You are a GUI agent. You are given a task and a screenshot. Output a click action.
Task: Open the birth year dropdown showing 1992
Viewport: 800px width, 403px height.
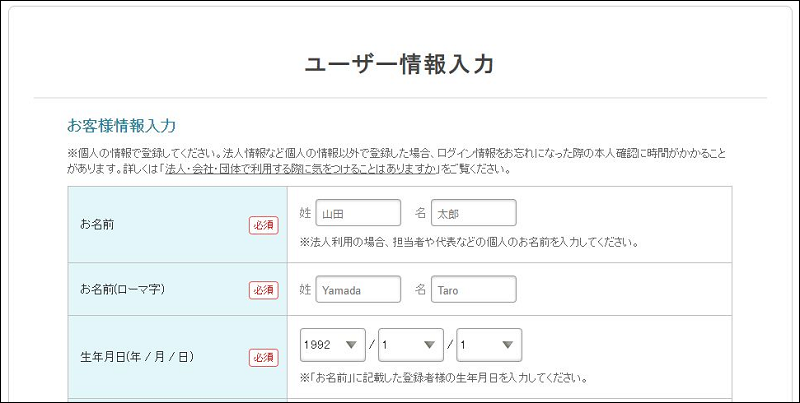[x=333, y=345]
